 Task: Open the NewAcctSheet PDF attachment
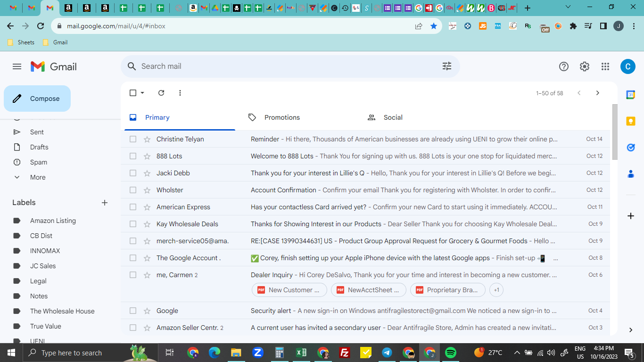pyautogui.click(x=369, y=290)
